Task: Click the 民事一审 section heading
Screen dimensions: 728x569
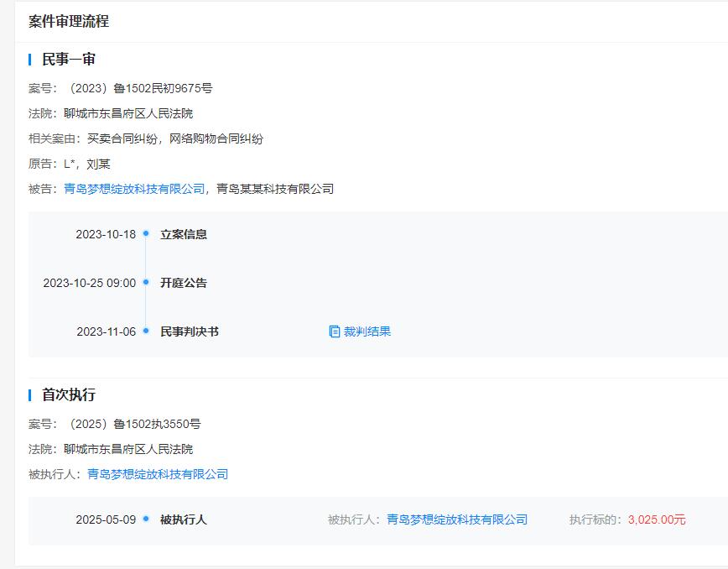Action: [x=69, y=60]
